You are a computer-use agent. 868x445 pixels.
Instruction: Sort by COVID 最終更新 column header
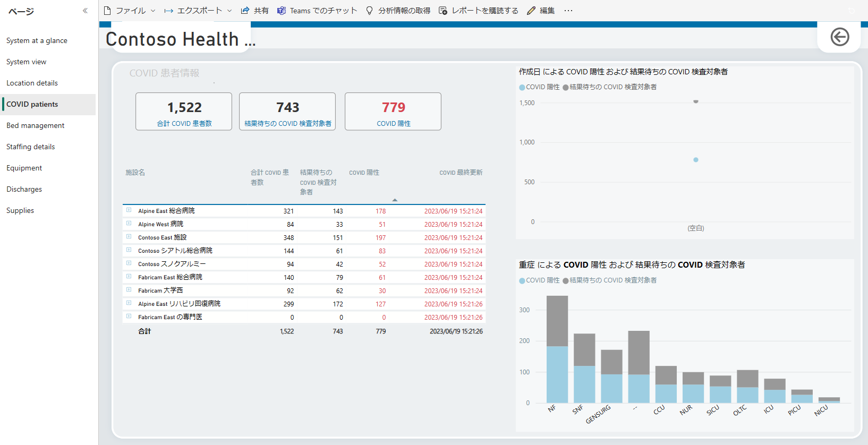461,173
